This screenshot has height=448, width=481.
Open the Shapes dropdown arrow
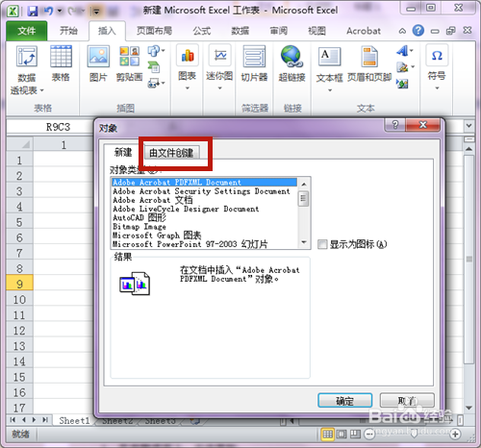164,51
